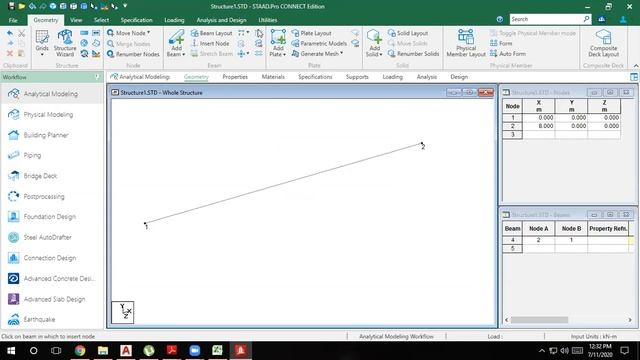Expand the Grids dropdown arrow
Viewport: 640px width, 360px height.
(x=42, y=54)
